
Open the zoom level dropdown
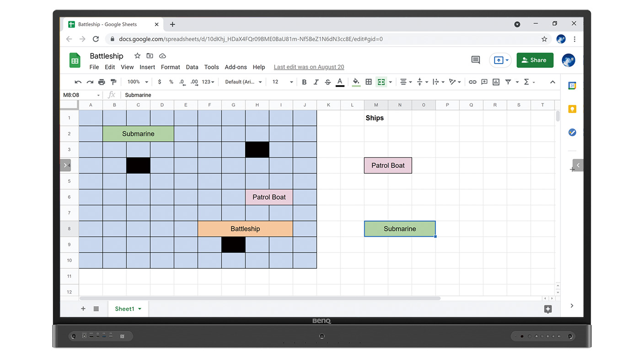coord(137,82)
